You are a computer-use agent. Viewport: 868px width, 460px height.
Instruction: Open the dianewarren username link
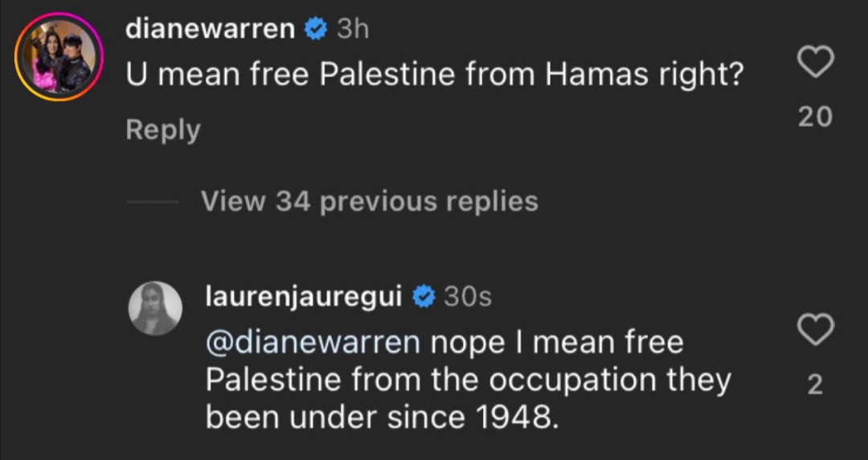(211, 29)
